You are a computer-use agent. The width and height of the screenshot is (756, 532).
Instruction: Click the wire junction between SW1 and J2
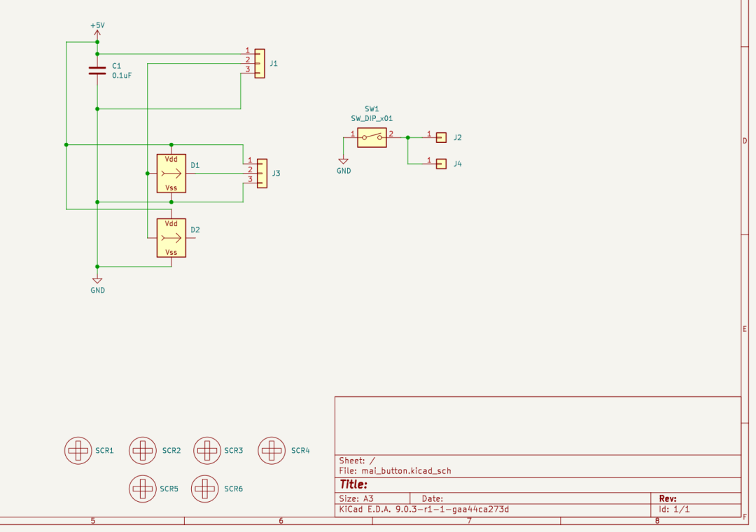[x=408, y=137]
